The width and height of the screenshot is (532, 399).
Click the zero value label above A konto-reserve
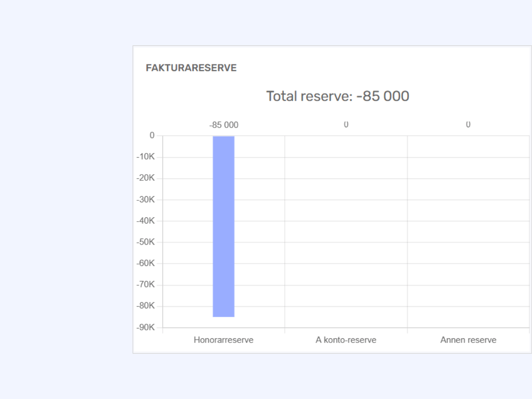point(346,125)
